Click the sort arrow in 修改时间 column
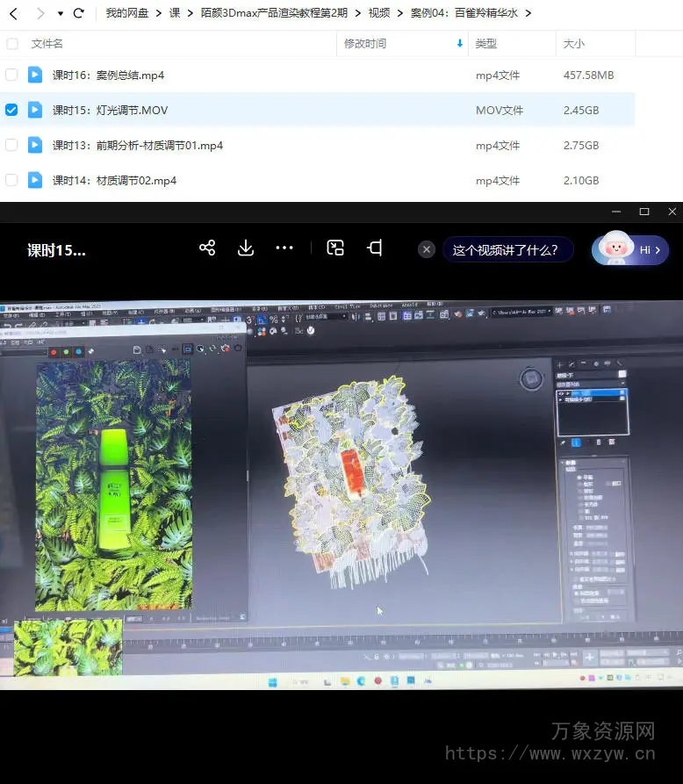The width and height of the screenshot is (683, 784). 459,43
